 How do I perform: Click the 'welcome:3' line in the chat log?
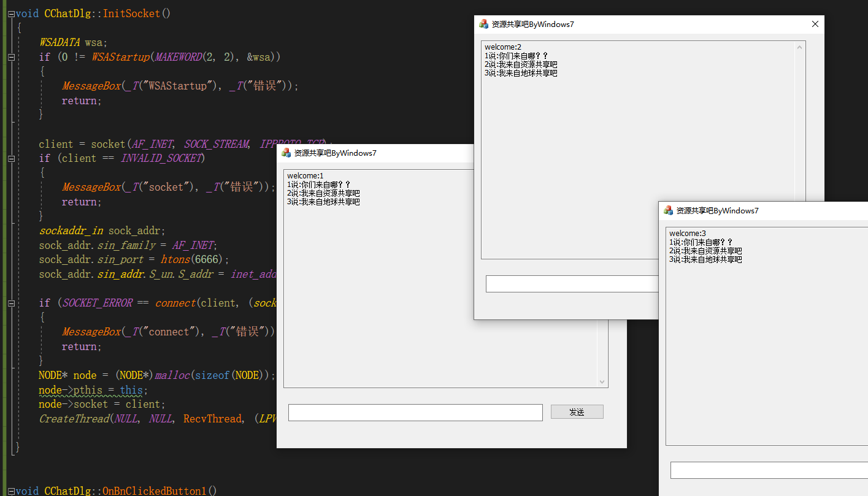[x=688, y=234]
